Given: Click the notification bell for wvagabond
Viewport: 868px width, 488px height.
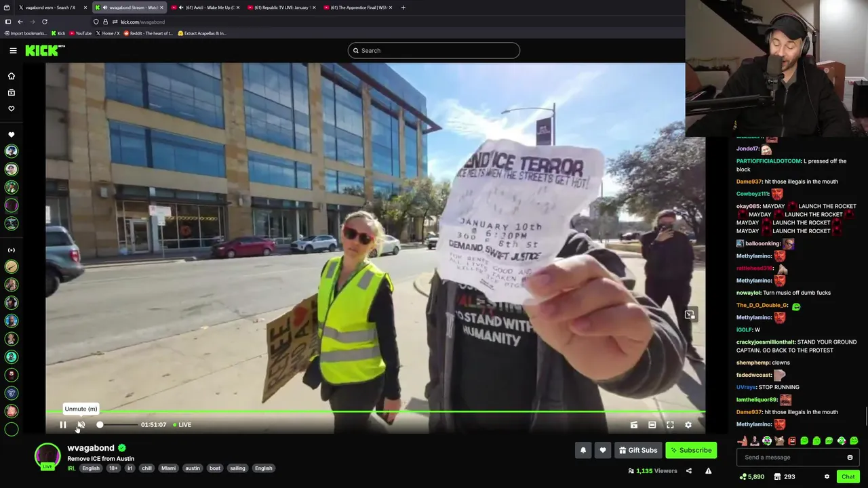Looking at the screenshot, I should click(x=583, y=450).
